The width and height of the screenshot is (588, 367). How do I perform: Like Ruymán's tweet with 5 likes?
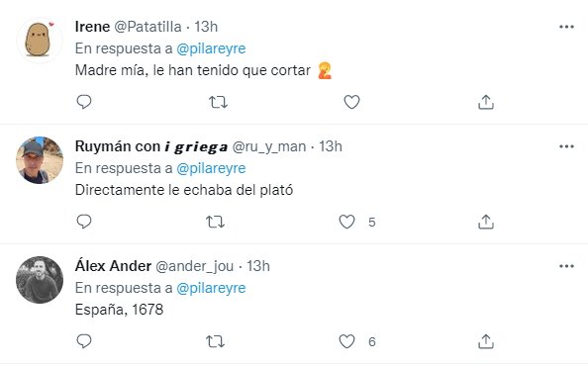(x=346, y=222)
